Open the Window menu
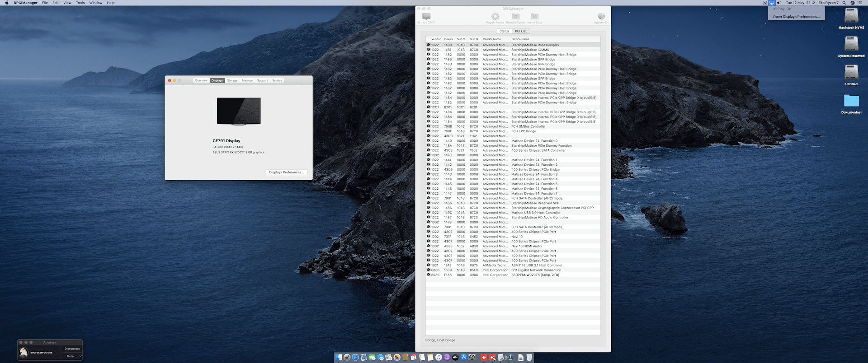The width and height of the screenshot is (868, 363). pos(96,3)
